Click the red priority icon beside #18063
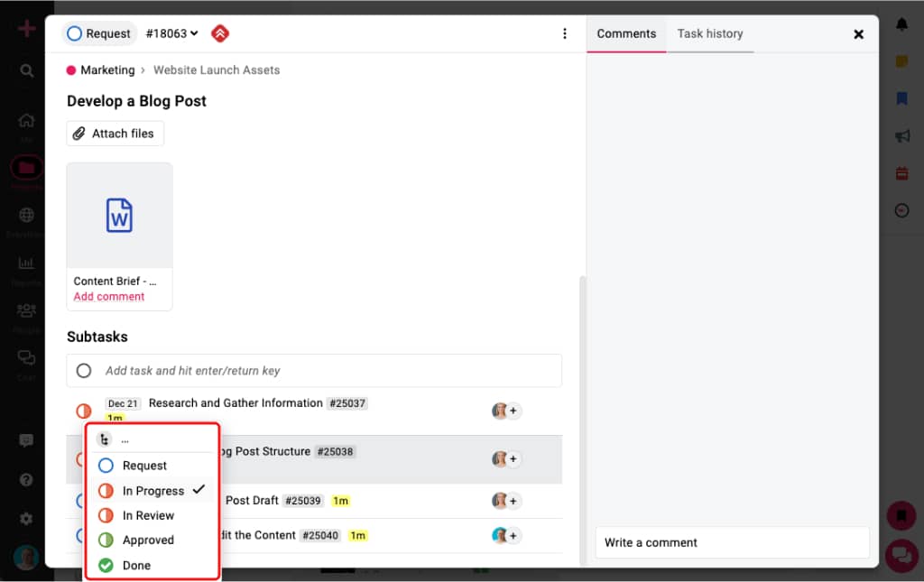The image size is (924, 582). point(220,33)
